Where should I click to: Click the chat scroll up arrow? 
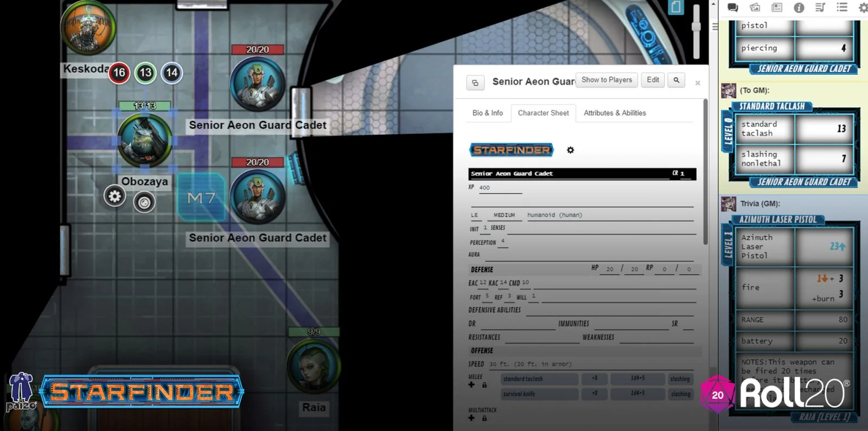click(714, 4)
